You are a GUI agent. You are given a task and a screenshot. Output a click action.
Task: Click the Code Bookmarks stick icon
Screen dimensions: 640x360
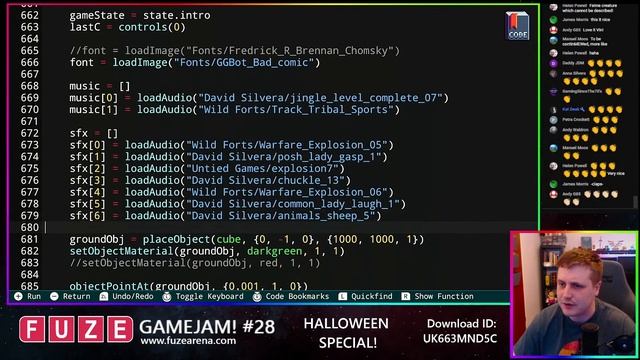257,296
